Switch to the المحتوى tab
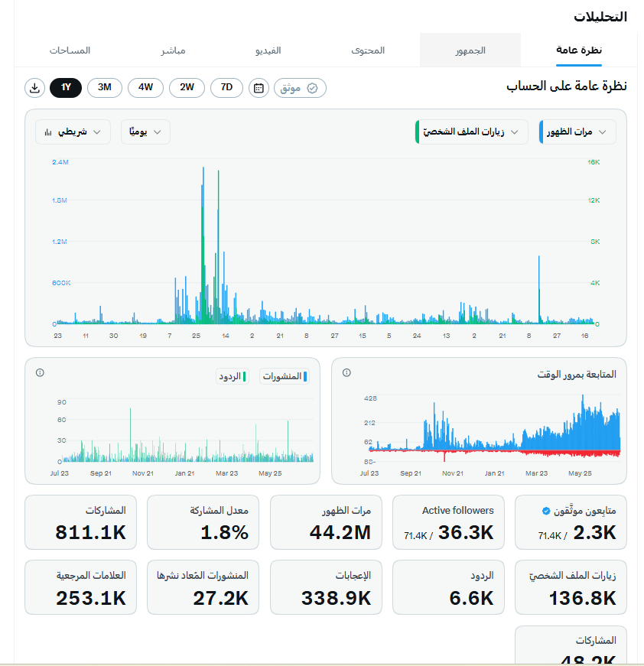The height and width of the screenshot is (666, 644). click(x=368, y=50)
